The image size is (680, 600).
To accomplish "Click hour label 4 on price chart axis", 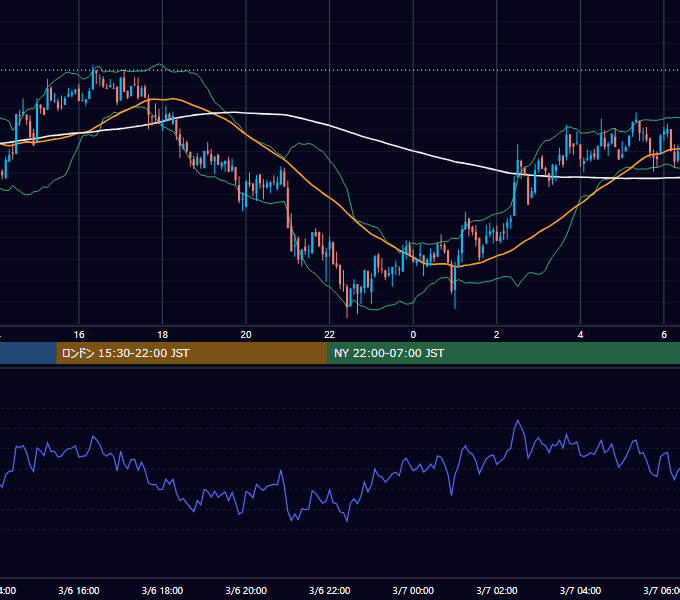I will click(580, 335).
